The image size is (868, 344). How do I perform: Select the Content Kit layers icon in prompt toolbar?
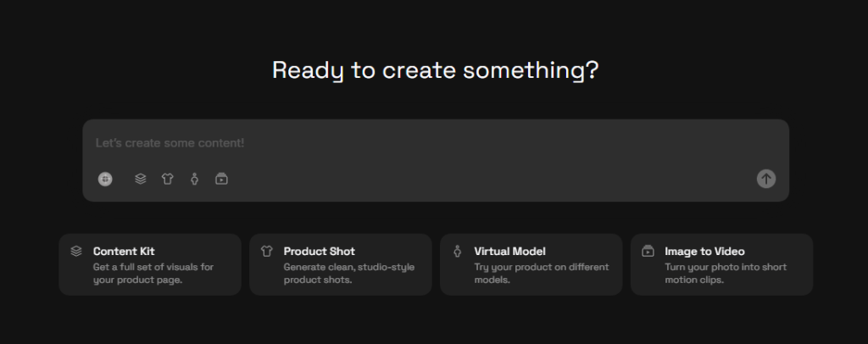click(141, 179)
